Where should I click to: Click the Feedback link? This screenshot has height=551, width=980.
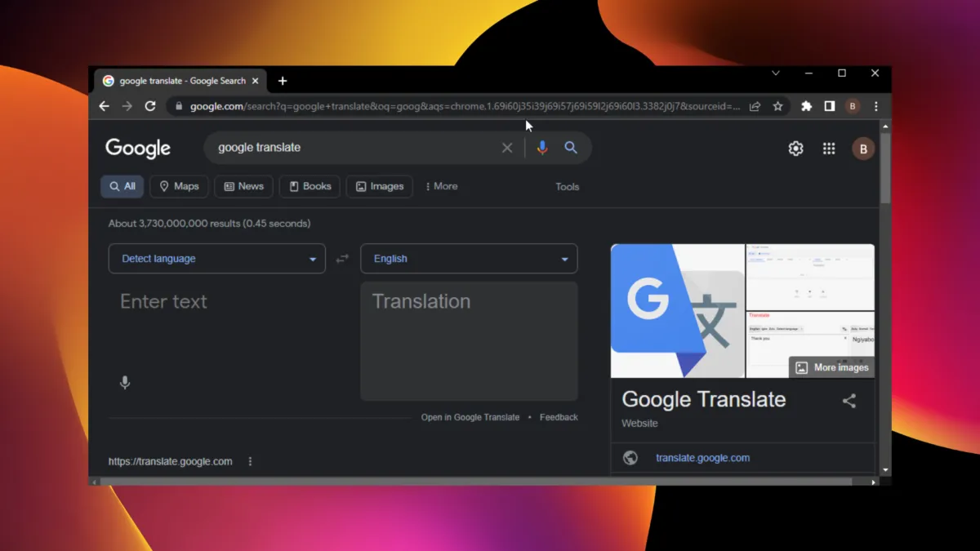click(559, 417)
